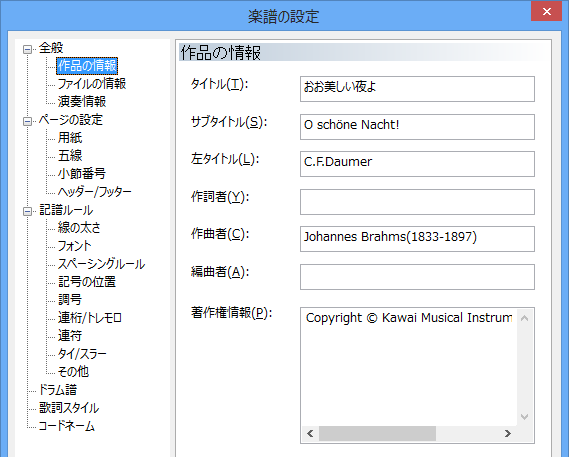569x457 pixels.
Task: Click the copyright box horizontal scrollbar thumb
Action: (377, 433)
